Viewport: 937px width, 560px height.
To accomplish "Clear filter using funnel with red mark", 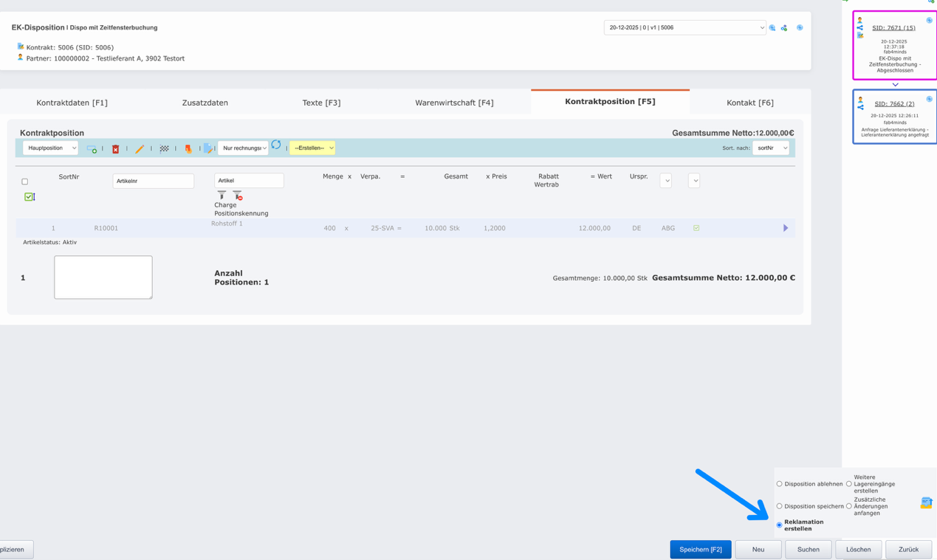I will click(237, 196).
